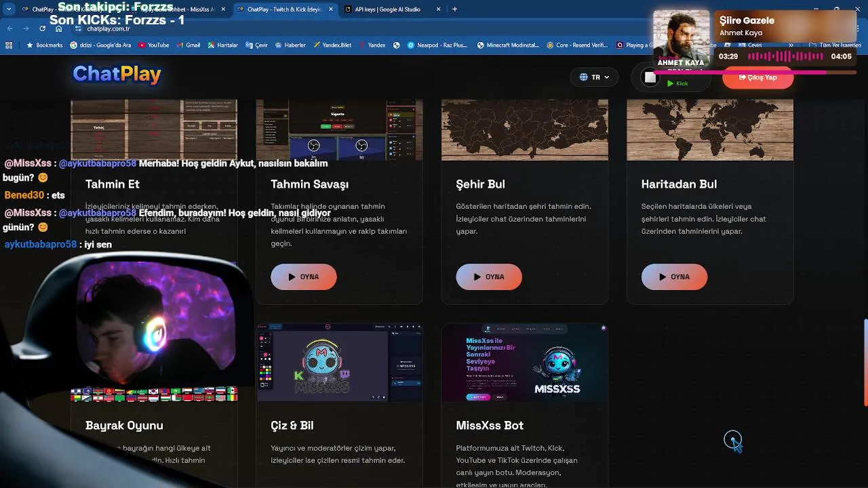
Task: Open the YouTube bookmark
Action: pyautogui.click(x=154, y=45)
